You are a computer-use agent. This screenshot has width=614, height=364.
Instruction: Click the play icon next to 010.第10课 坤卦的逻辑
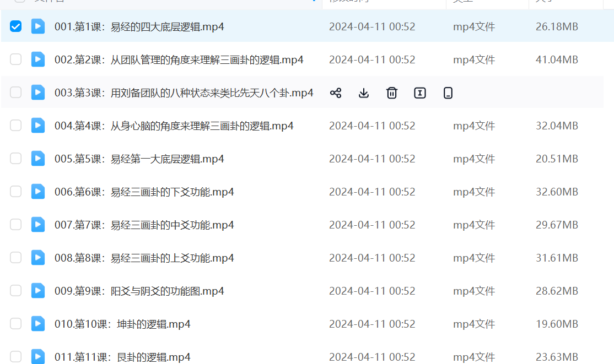click(38, 324)
